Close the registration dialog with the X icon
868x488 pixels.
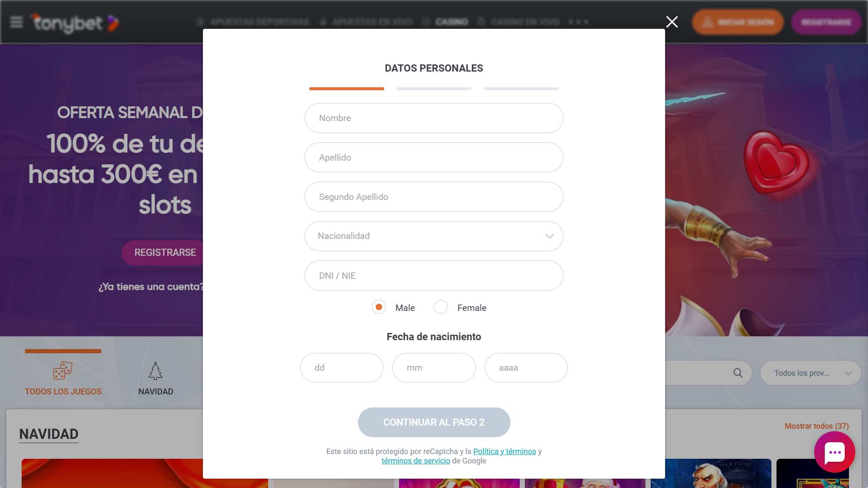tap(672, 22)
